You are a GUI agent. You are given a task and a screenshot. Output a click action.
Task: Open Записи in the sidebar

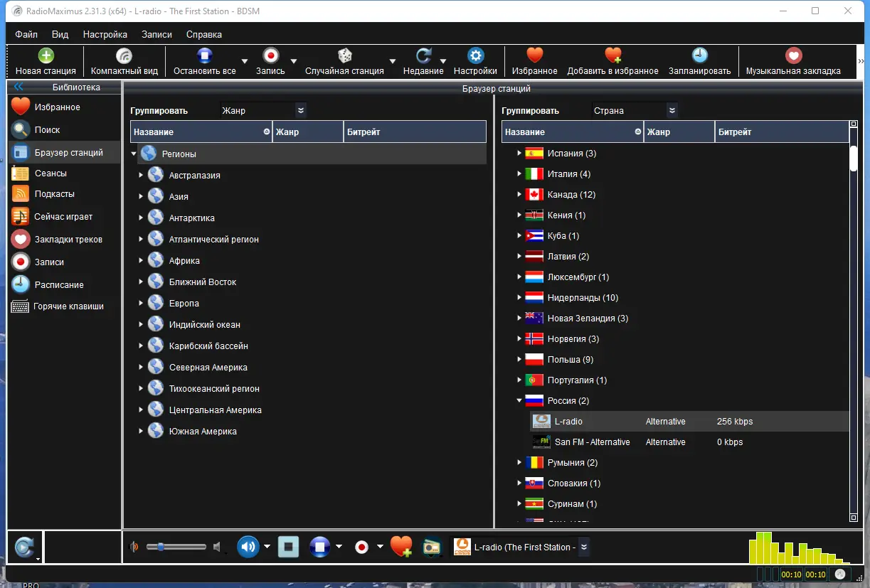pos(64,262)
